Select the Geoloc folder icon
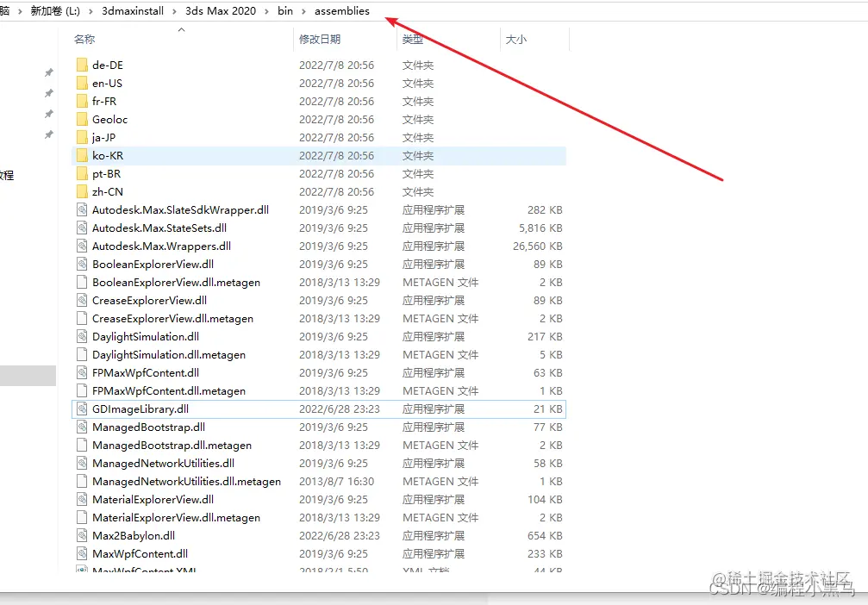Screen dimensions: 868x605 click(82, 120)
